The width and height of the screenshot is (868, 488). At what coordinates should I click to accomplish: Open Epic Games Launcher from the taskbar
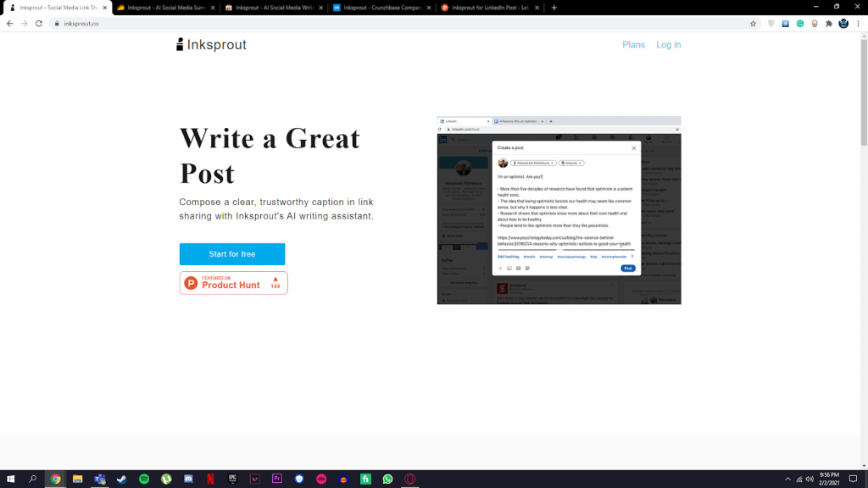tap(232, 480)
